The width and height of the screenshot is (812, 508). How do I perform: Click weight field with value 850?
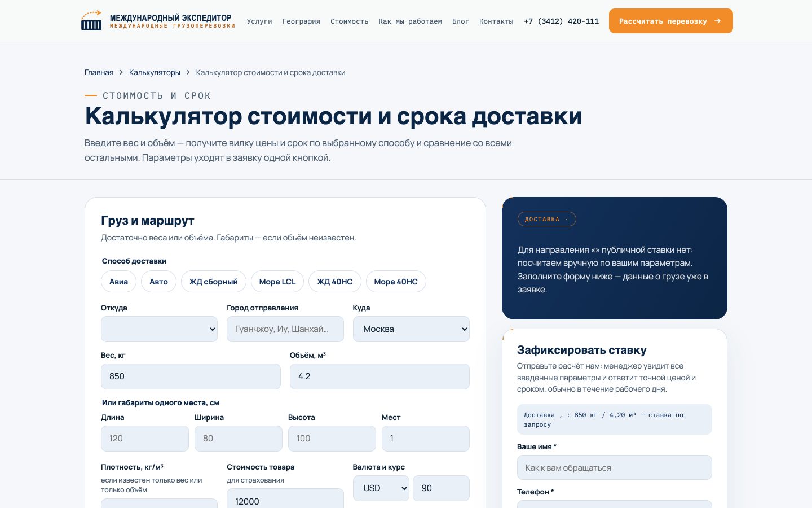(x=191, y=376)
